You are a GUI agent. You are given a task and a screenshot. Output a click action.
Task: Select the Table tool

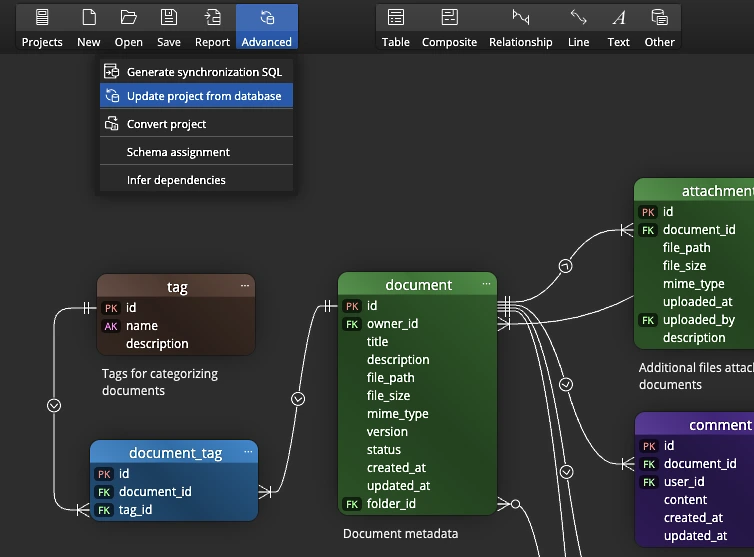pyautogui.click(x=396, y=27)
